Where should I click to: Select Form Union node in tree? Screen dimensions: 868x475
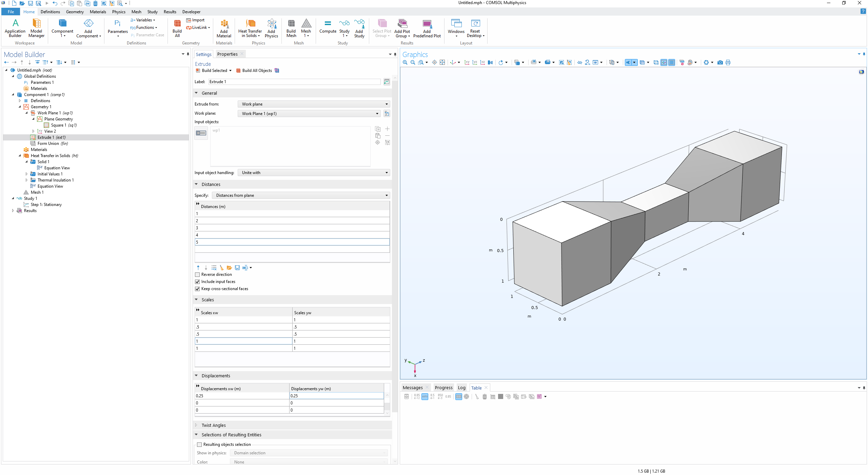[53, 144]
